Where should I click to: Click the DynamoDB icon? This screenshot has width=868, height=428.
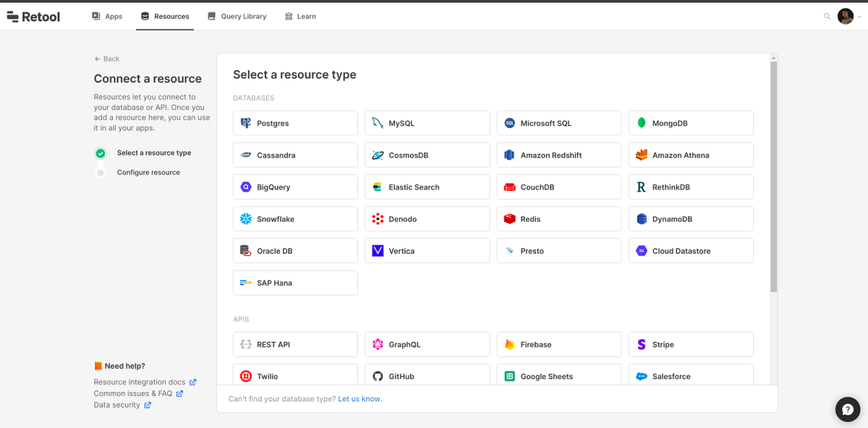(x=641, y=219)
